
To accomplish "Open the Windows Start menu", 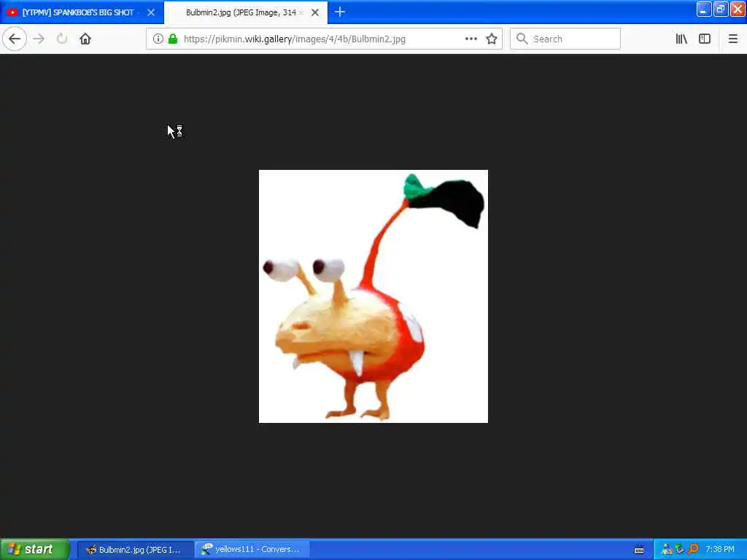I will pyautogui.click(x=34, y=549).
